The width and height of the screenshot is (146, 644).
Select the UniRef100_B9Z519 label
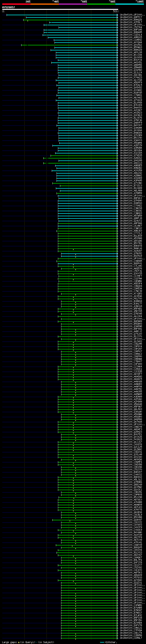click(131, 256)
